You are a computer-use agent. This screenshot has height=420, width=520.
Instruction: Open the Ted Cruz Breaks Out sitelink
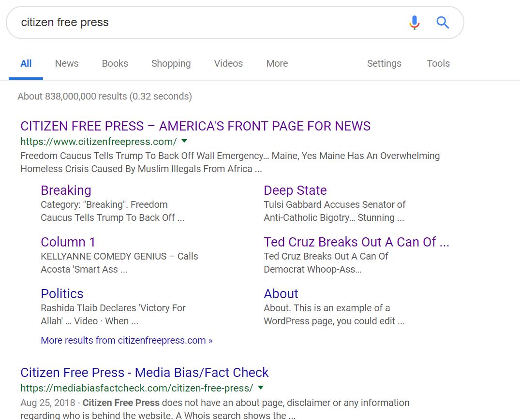point(357,242)
